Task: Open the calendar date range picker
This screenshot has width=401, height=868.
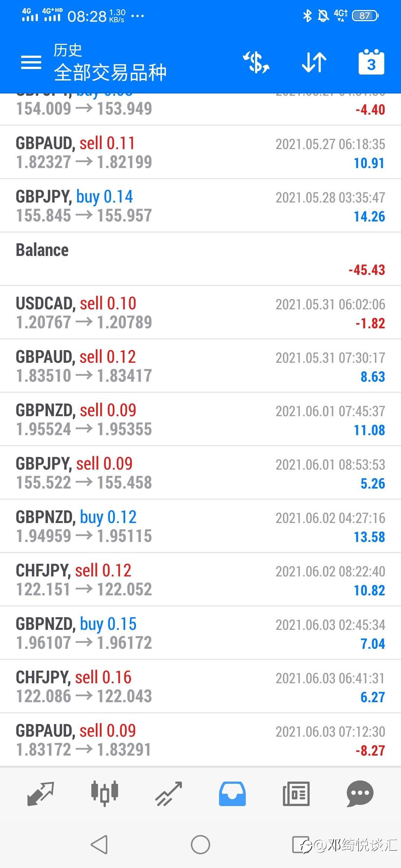Action: (x=371, y=62)
